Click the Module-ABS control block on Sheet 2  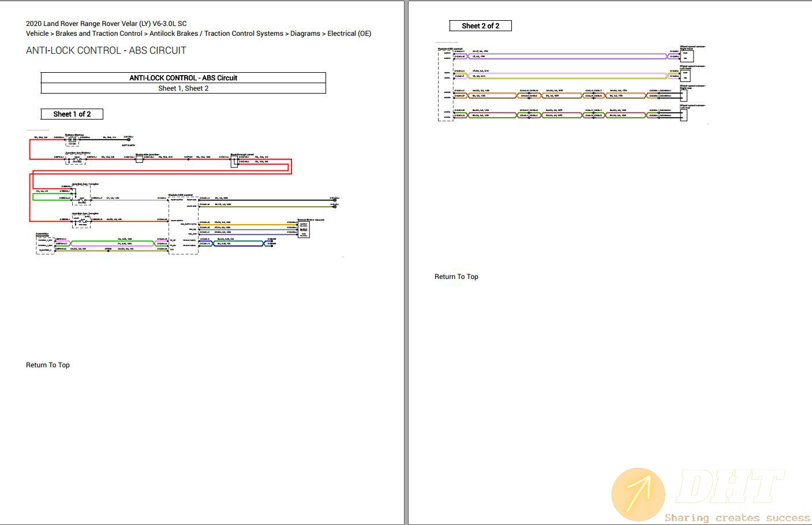pos(446,85)
